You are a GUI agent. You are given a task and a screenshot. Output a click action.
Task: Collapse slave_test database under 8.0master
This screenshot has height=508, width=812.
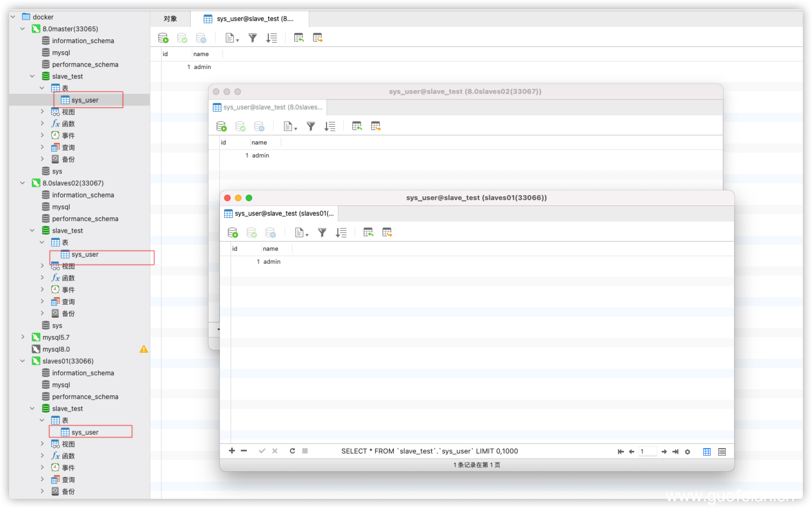[33, 76]
